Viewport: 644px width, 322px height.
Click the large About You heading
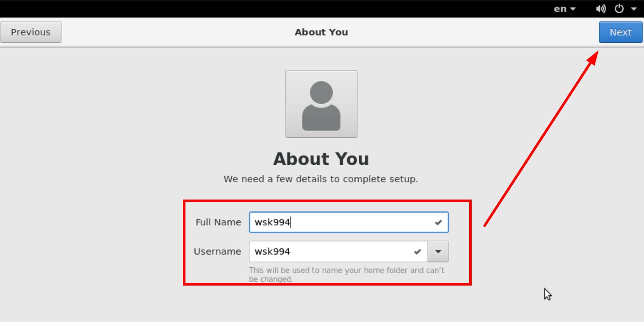[x=321, y=159]
